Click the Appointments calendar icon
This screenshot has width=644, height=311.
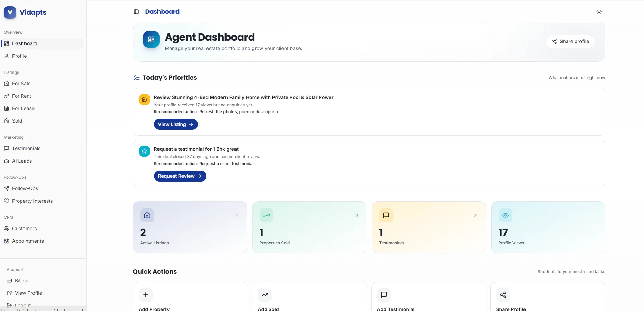[7, 241]
